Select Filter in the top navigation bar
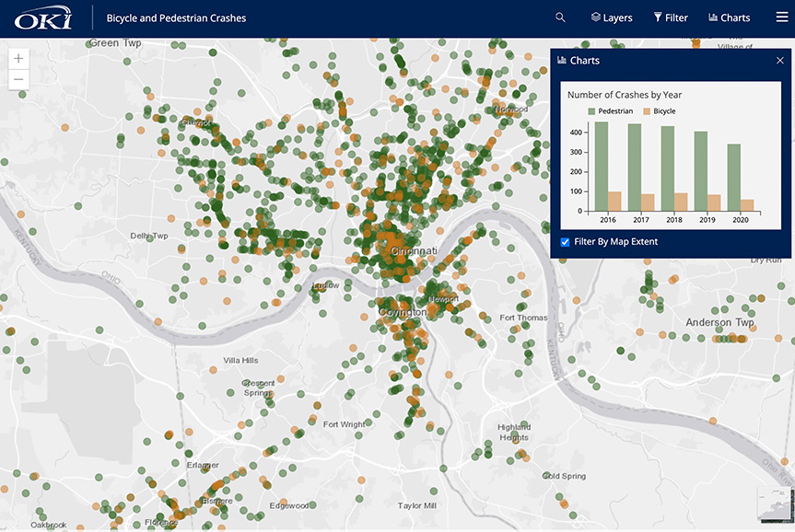795x532 pixels. click(671, 17)
